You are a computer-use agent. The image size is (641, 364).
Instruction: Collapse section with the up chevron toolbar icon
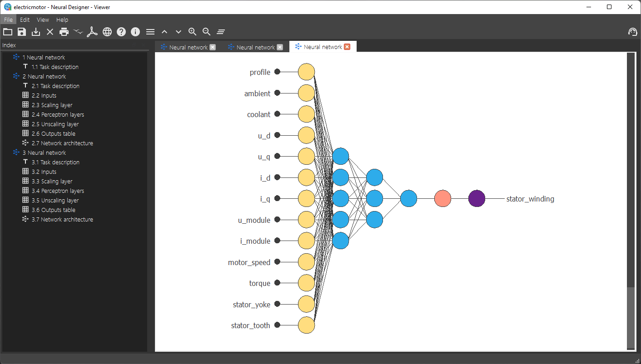[x=164, y=31]
